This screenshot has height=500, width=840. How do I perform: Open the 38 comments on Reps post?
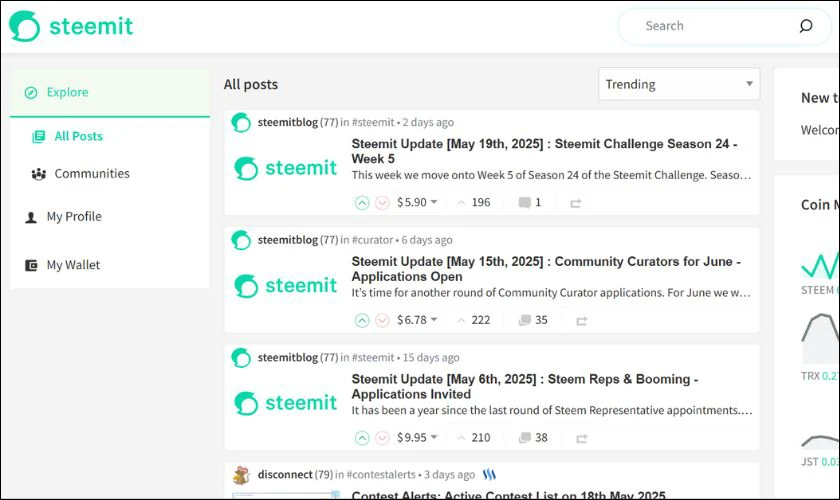[x=533, y=437]
